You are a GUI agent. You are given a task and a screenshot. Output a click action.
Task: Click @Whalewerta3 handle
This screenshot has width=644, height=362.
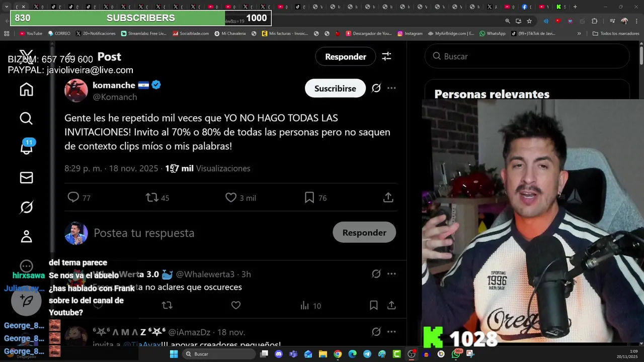(x=205, y=274)
